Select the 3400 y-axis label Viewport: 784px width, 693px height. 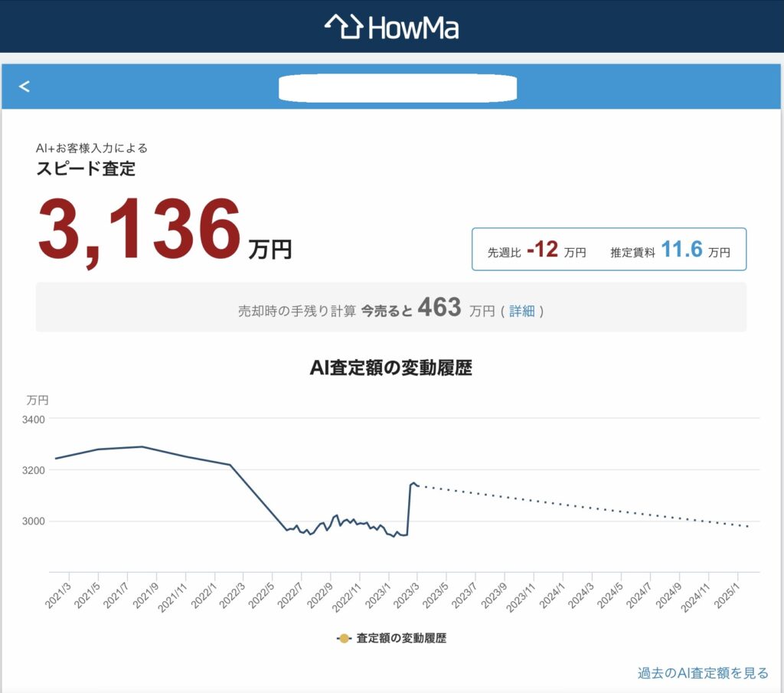34,420
